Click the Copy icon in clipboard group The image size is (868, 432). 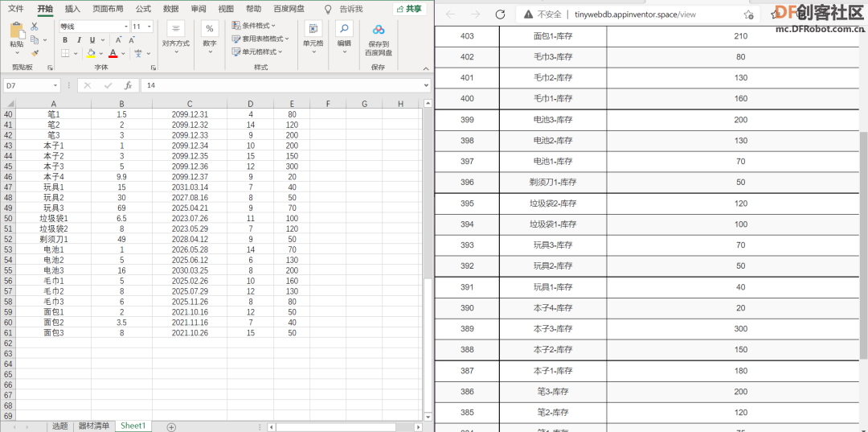pos(35,40)
